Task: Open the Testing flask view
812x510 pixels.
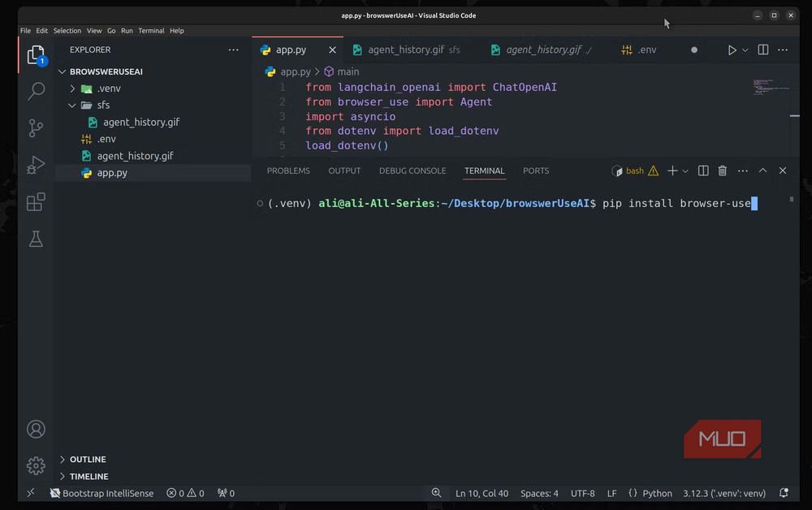Action: 36,240
